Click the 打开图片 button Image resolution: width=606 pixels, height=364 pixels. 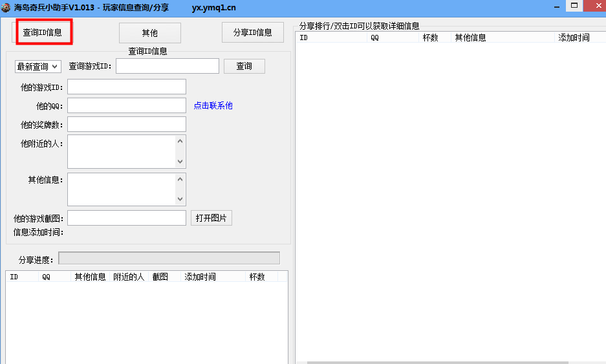click(211, 218)
